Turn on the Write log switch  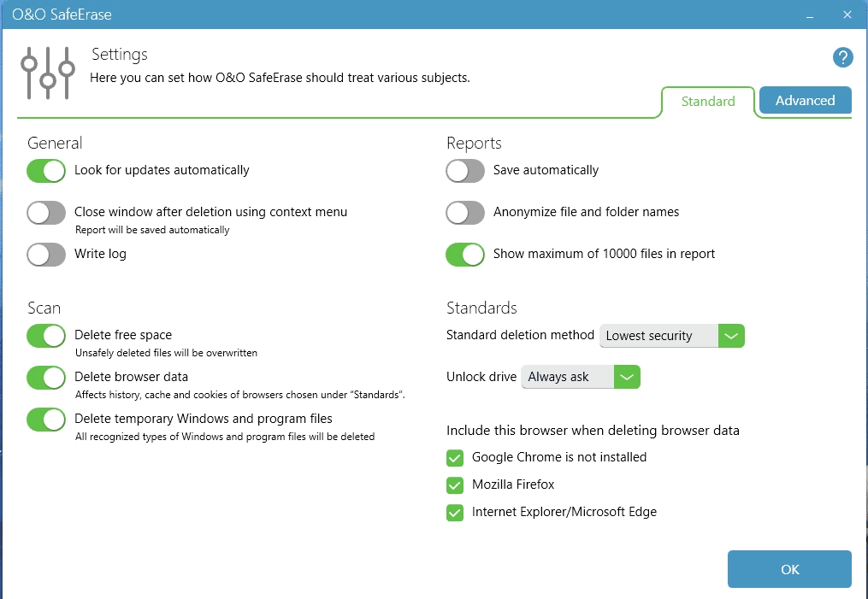click(x=46, y=255)
